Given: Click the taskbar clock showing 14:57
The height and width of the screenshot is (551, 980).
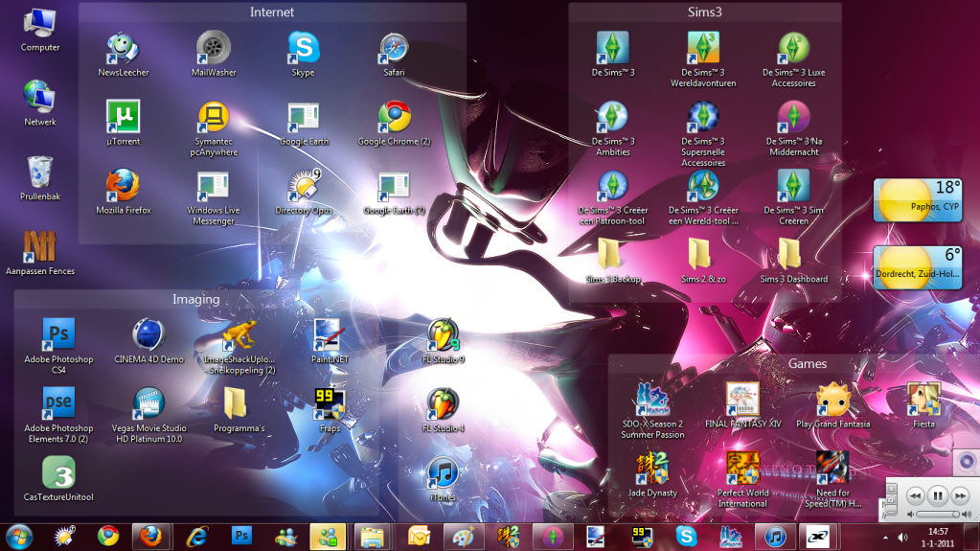Looking at the screenshot, I should tap(938, 538).
